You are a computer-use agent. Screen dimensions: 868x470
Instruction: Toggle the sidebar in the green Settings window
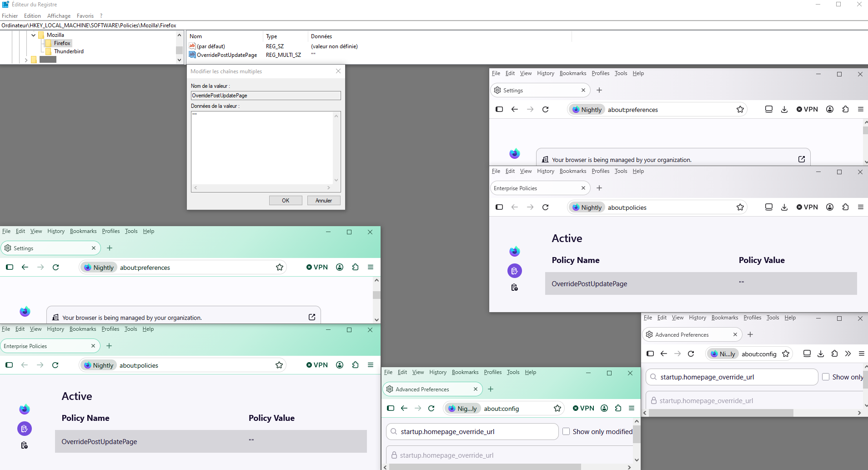10,267
